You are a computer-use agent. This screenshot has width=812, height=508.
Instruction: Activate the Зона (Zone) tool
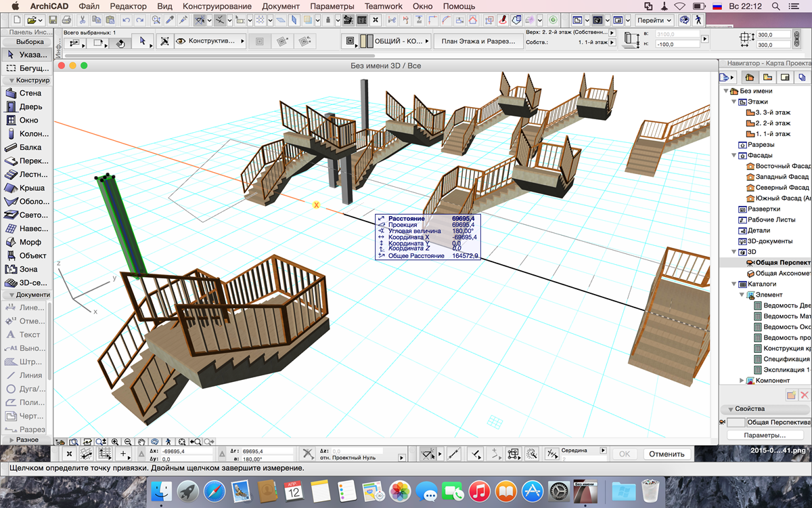coord(26,270)
